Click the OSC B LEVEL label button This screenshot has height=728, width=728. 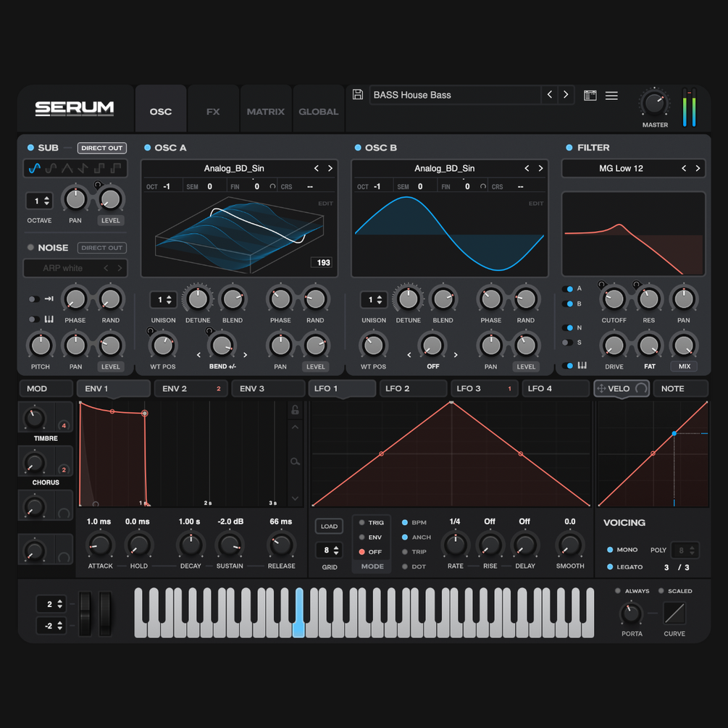(526, 367)
